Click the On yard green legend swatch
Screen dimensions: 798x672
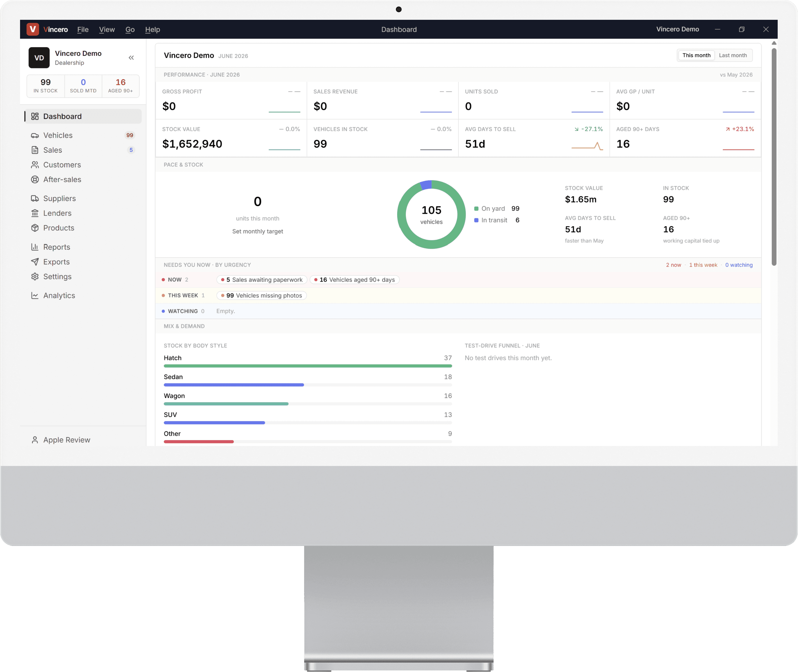[476, 208]
